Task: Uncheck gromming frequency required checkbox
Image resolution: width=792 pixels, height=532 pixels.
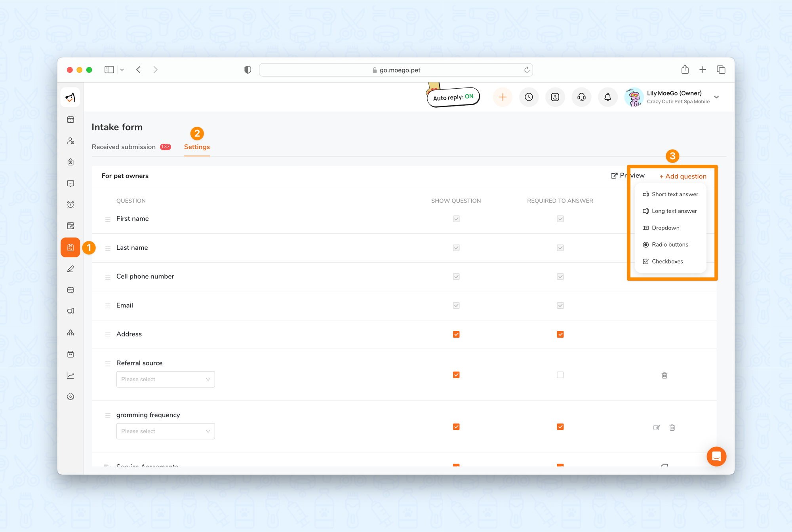Action: point(560,427)
